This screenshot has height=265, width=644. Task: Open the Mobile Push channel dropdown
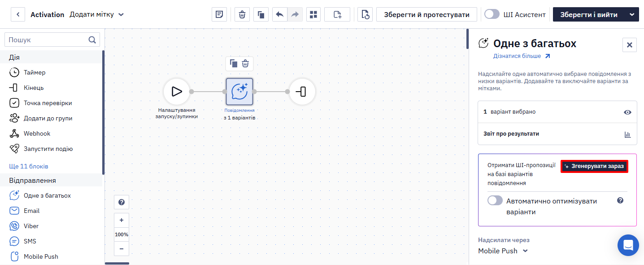tap(503, 251)
